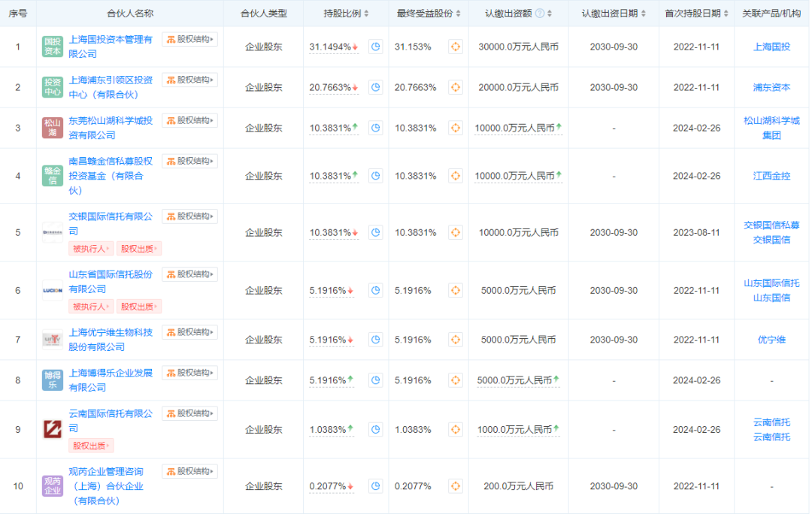The image size is (812, 520).
Task: Click target icon in 上海博得乐企业发展 row
Action: [x=456, y=380]
